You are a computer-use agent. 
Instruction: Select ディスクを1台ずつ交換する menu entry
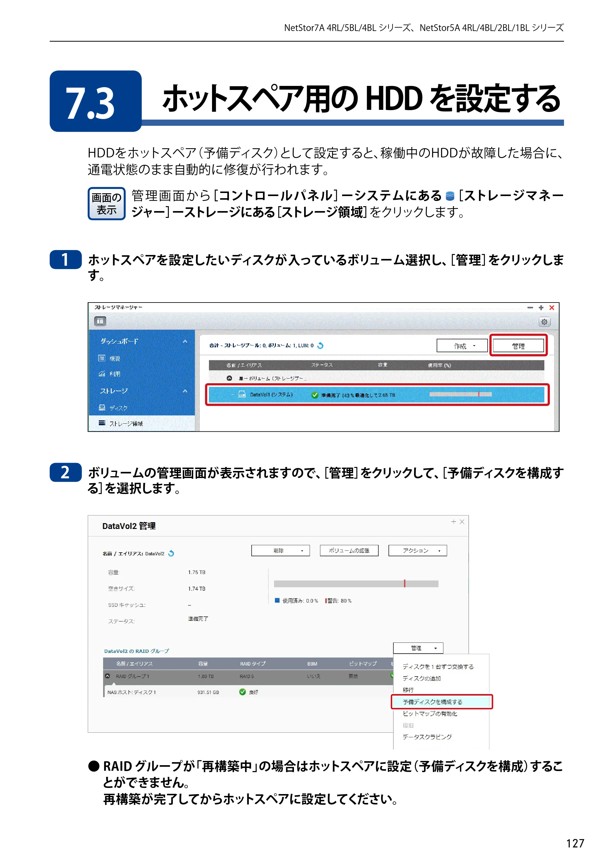(438, 666)
